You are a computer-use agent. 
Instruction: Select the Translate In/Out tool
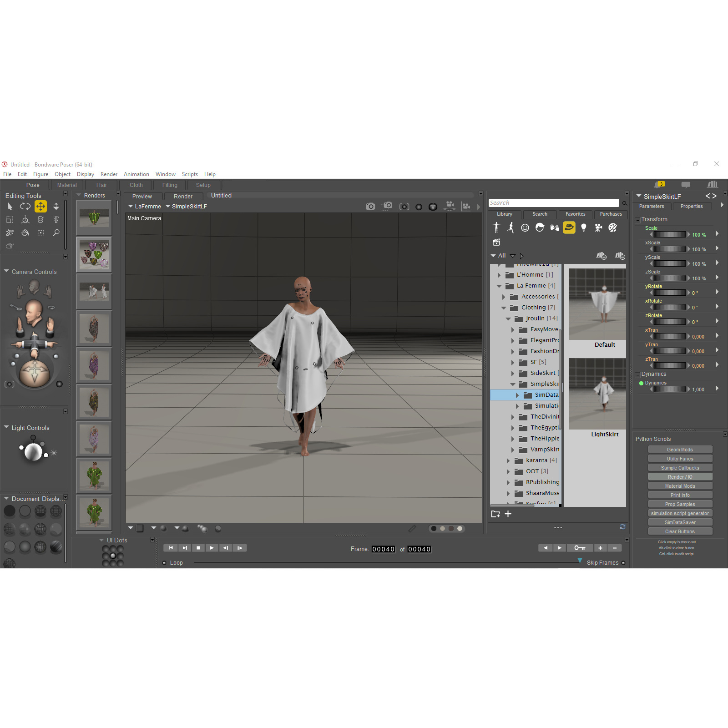pos(56,207)
